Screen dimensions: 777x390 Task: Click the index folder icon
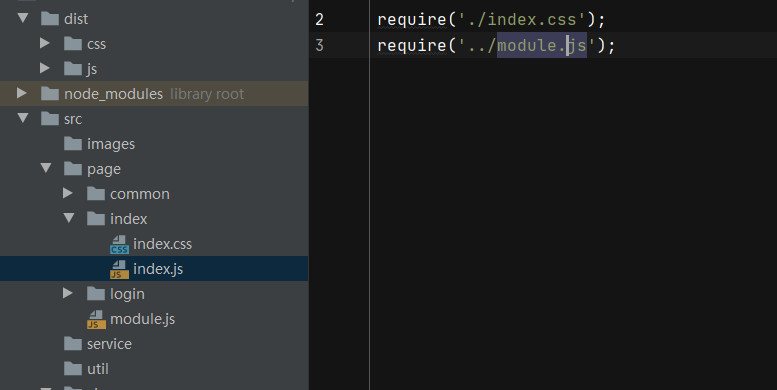pyautogui.click(x=96, y=219)
